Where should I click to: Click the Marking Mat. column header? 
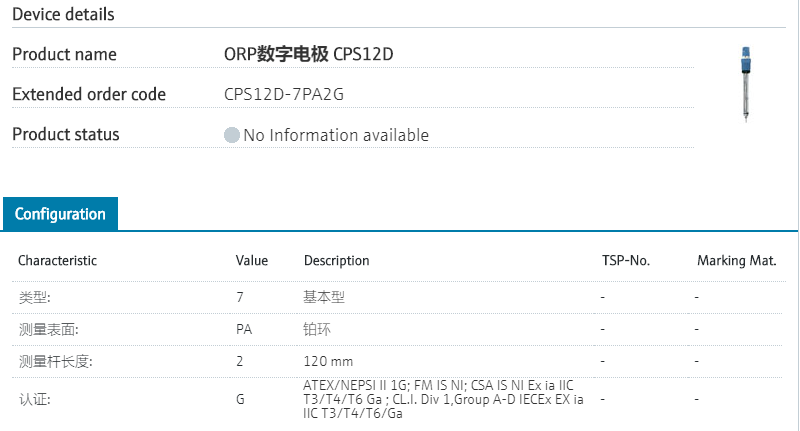(737, 260)
